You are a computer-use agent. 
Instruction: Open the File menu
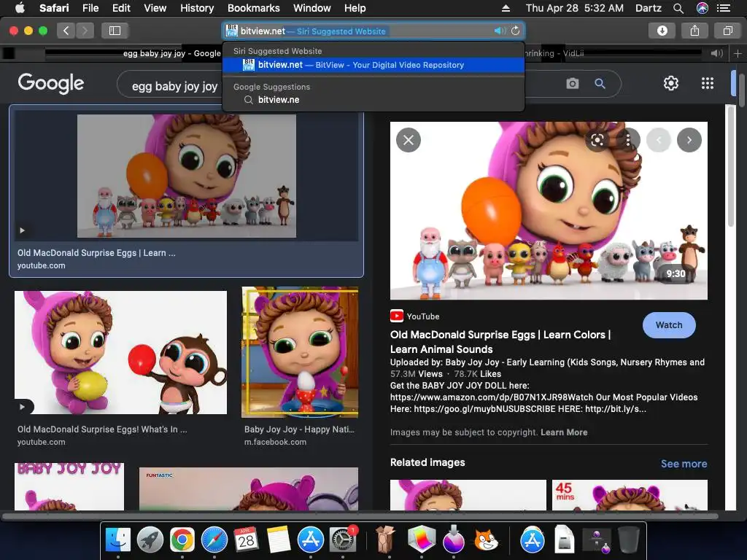90,8
